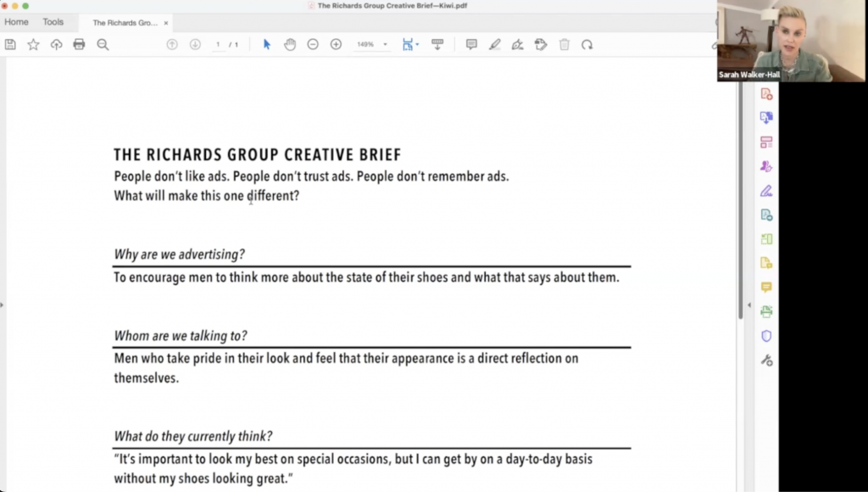The height and width of the screenshot is (492, 868).
Task: Click the Print icon in the toolbar
Action: coord(79,44)
